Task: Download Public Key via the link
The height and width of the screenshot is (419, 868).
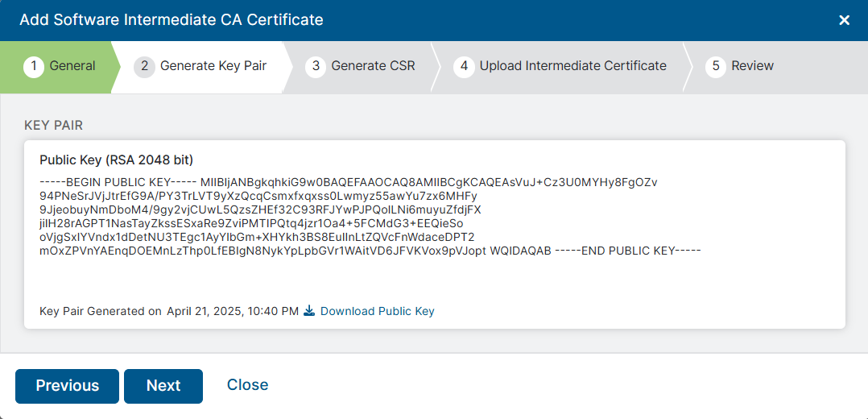Action: [x=377, y=311]
